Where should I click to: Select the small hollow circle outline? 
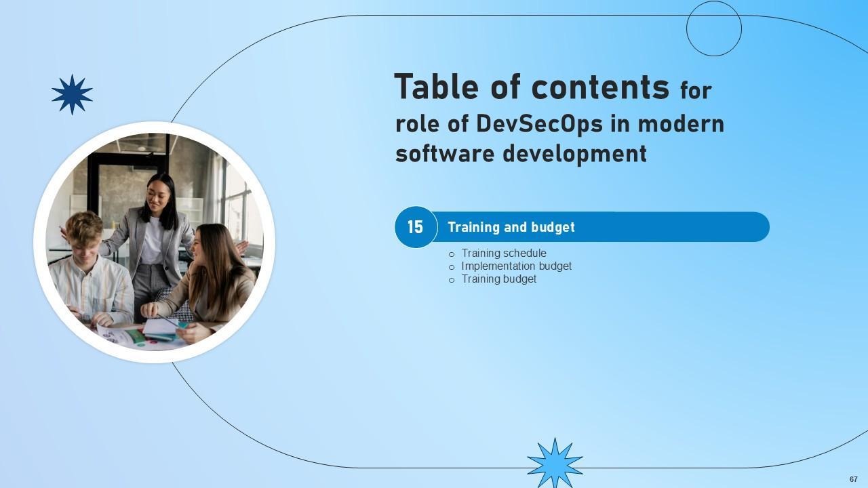click(x=713, y=28)
